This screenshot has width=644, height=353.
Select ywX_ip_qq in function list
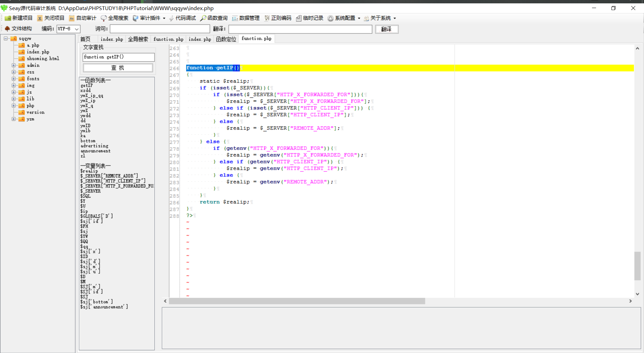(x=92, y=96)
